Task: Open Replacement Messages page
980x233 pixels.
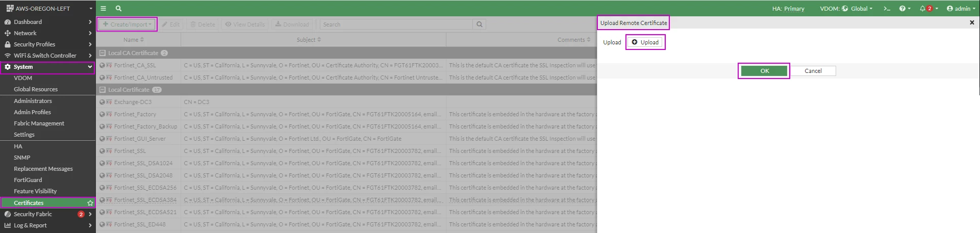Action: (48, 169)
